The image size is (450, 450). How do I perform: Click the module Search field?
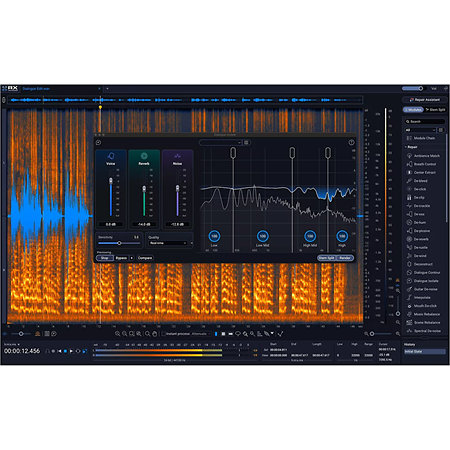(424, 121)
